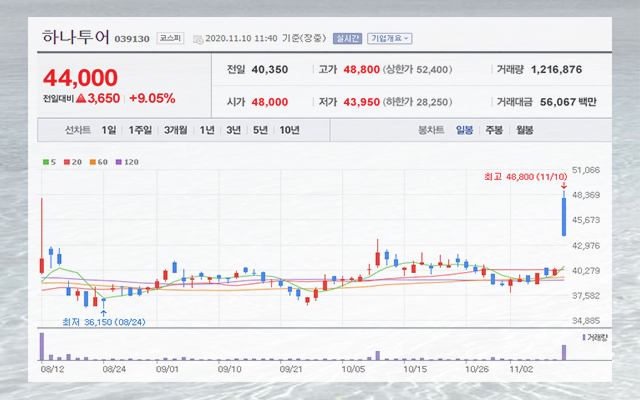Click the purple 120-day moving average swatch
The height and width of the screenshot is (400, 640).
click(119, 162)
